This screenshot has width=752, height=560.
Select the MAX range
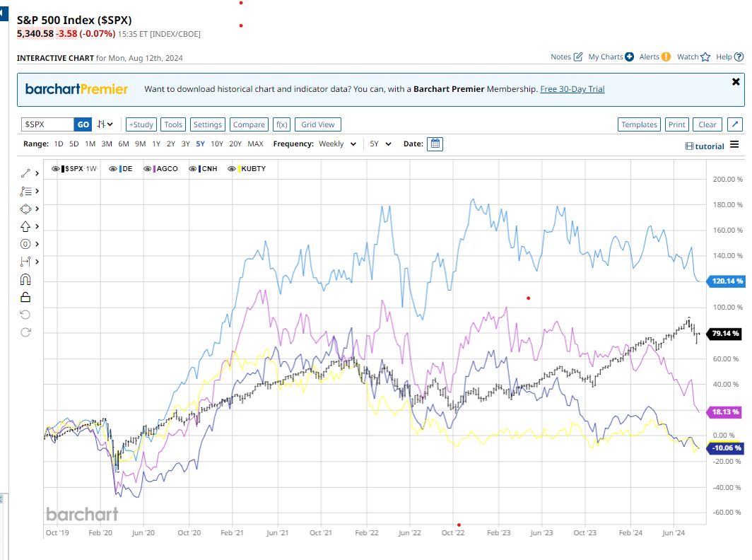click(x=255, y=144)
